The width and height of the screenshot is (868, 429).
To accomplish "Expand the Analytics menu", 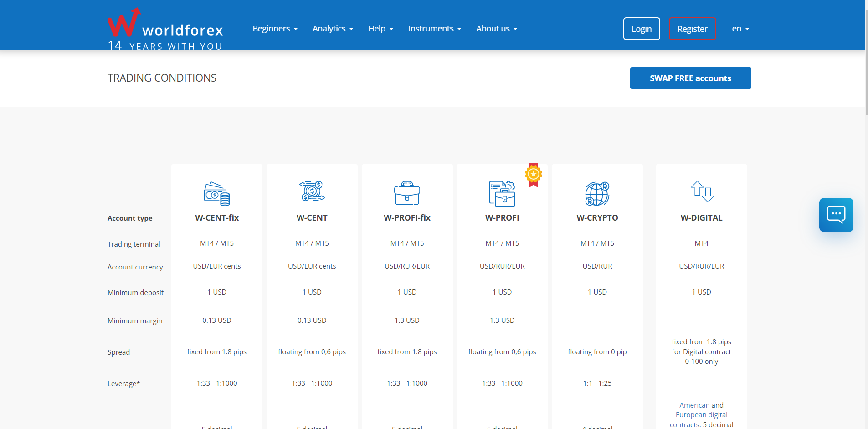I will pos(333,29).
